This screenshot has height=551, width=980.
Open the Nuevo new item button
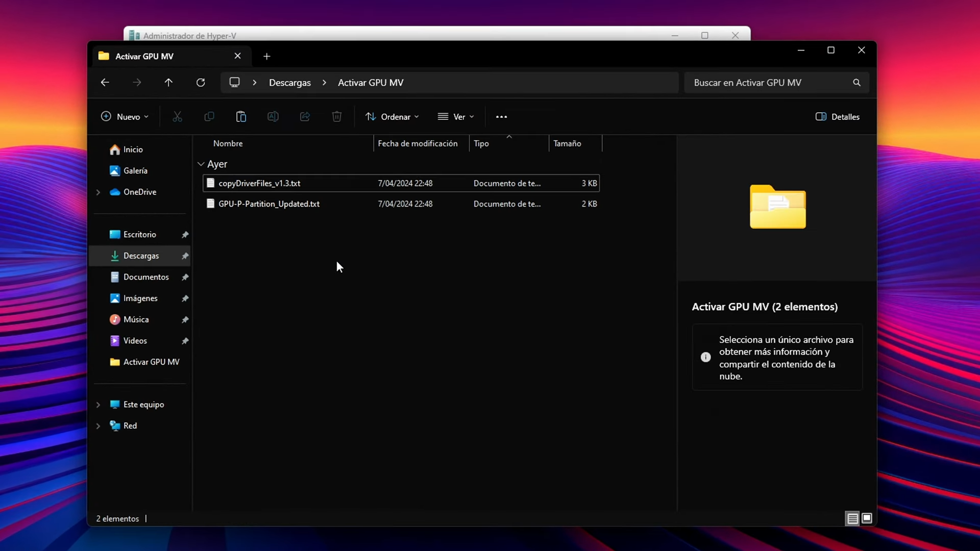[125, 117]
